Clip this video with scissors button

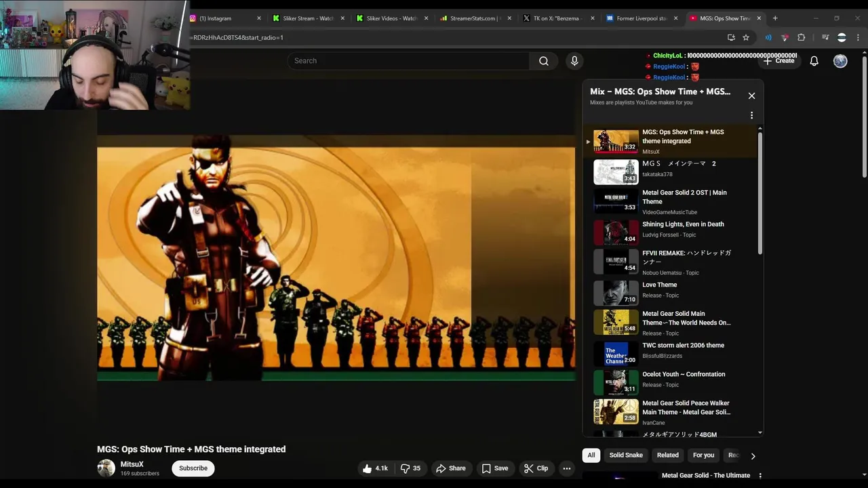click(x=536, y=468)
